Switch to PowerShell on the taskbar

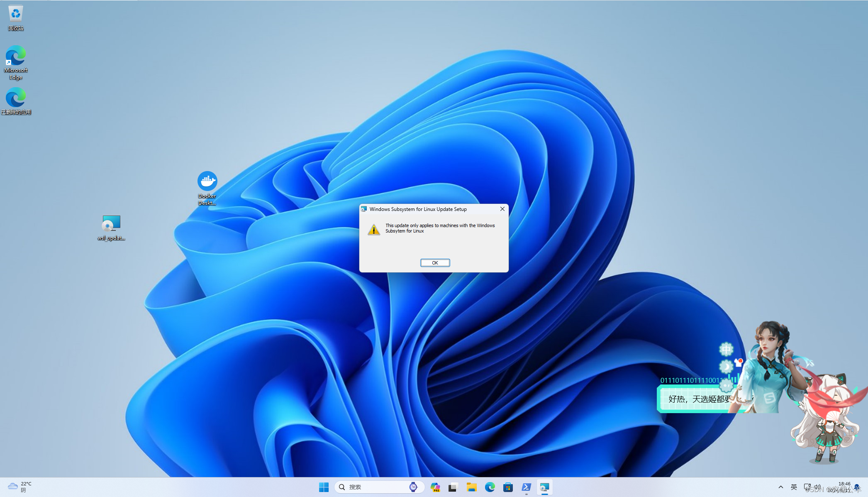(x=526, y=487)
